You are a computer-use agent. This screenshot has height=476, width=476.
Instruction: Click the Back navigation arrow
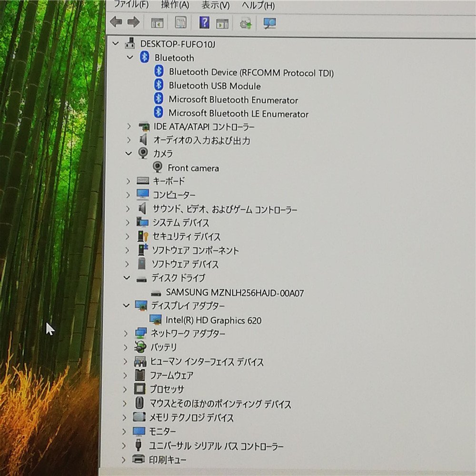pos(116,22)
